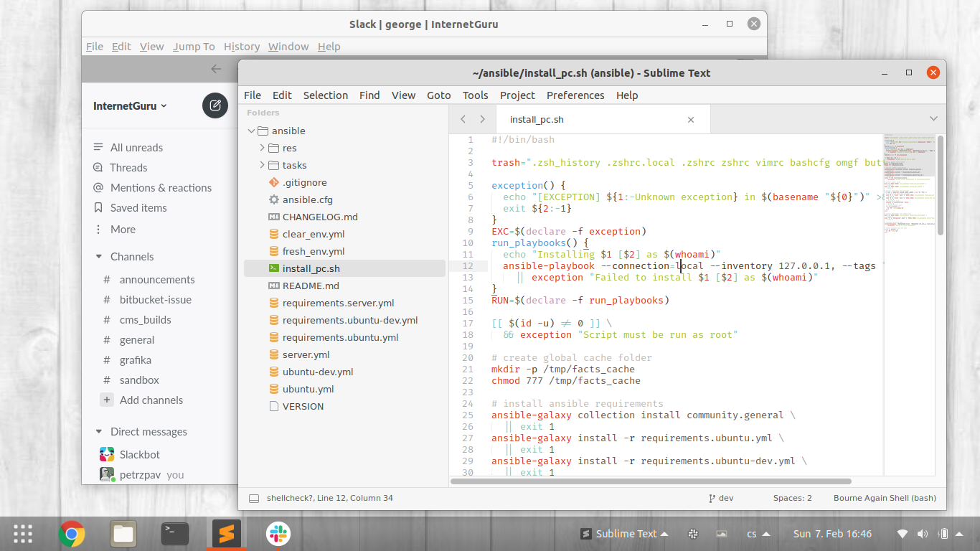This screenshot has height=551, width=980.
Task: Open tab list dropdown chevron
Action: [x=933, y=119]
